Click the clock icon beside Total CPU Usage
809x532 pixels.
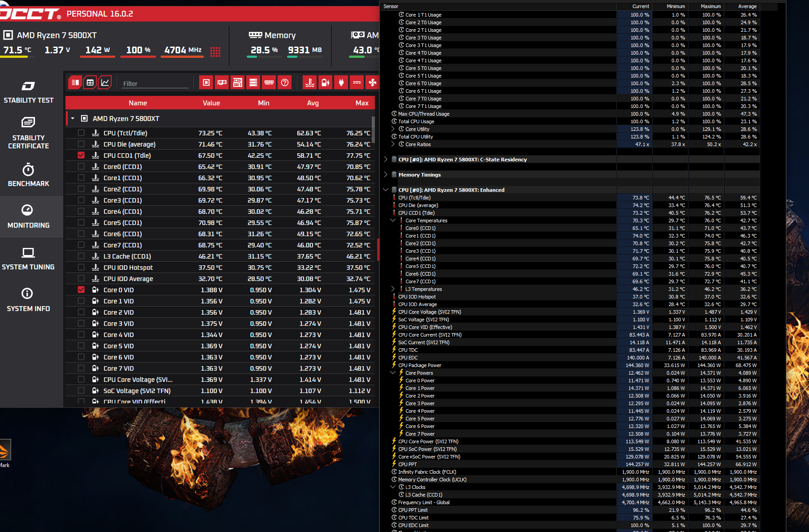[394, 121]
